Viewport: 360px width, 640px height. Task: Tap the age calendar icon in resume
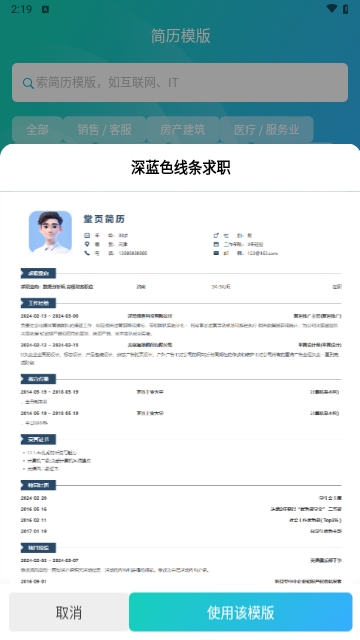(87, 235)
